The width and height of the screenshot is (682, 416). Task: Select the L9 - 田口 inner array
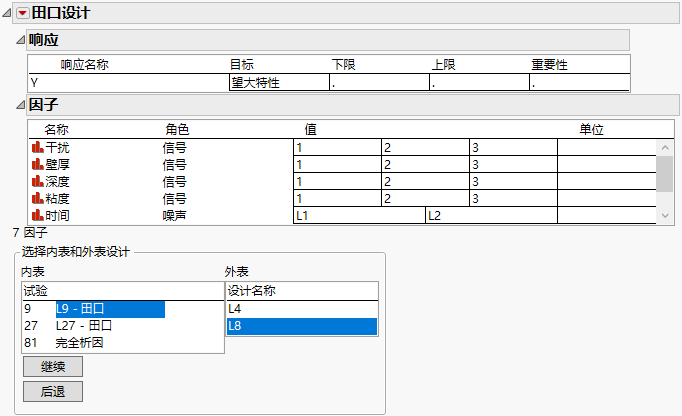(110, 309)
